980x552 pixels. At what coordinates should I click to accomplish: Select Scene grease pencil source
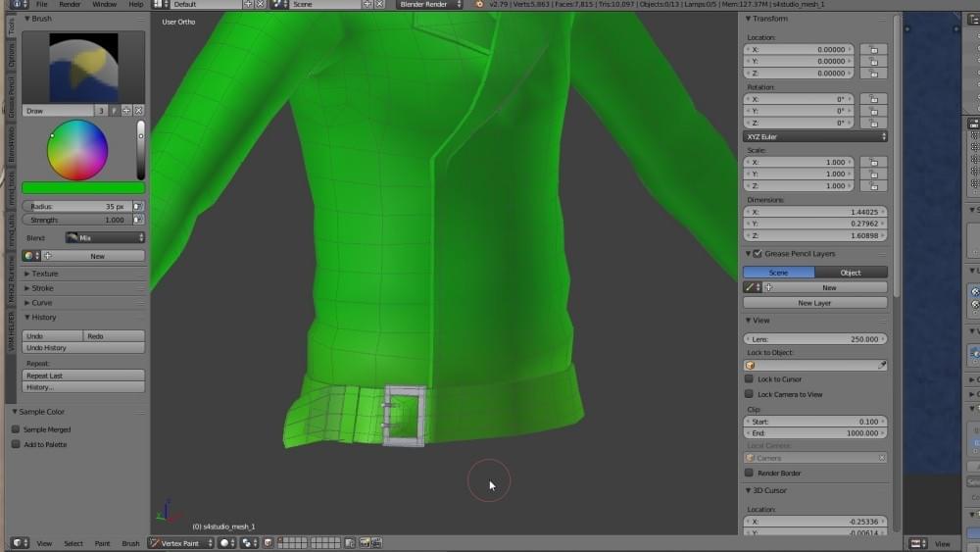tap(779, 273)
